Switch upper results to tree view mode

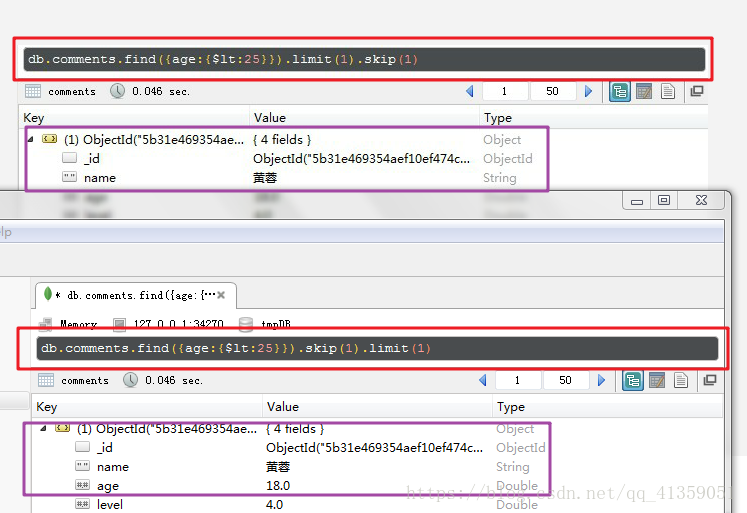click(x=619, y=91)
